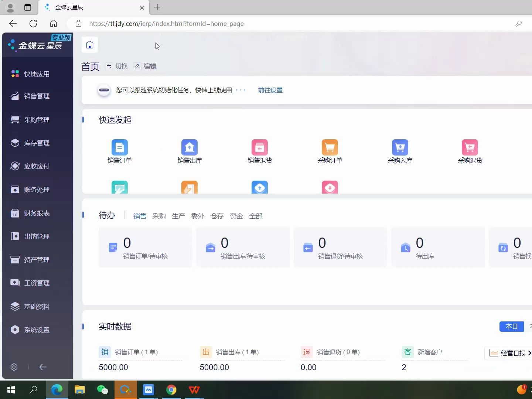Select the 生产 to-do tab

tap(178, 216)
